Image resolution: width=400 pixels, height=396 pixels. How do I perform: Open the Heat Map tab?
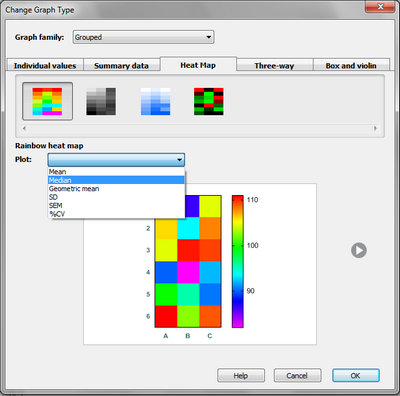(198, 65)
